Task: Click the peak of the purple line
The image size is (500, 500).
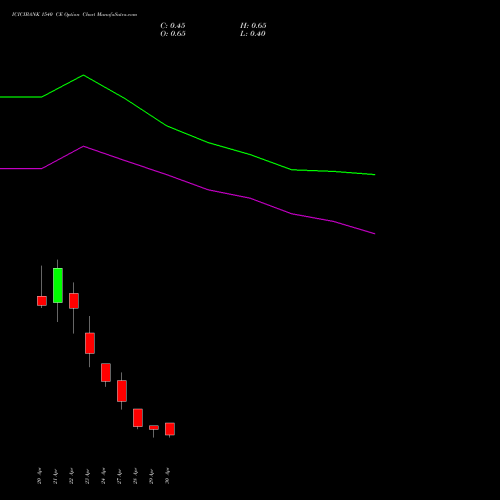Action: pos(84,146)
